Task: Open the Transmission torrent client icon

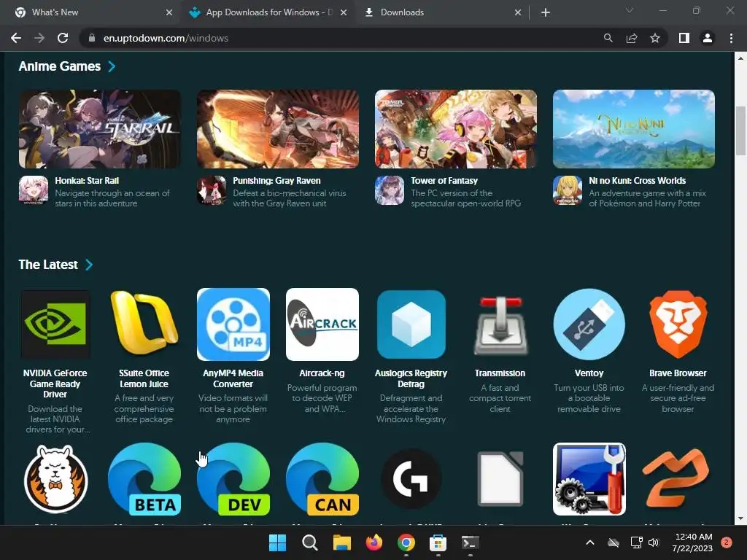Action: [x=500, y=325]
